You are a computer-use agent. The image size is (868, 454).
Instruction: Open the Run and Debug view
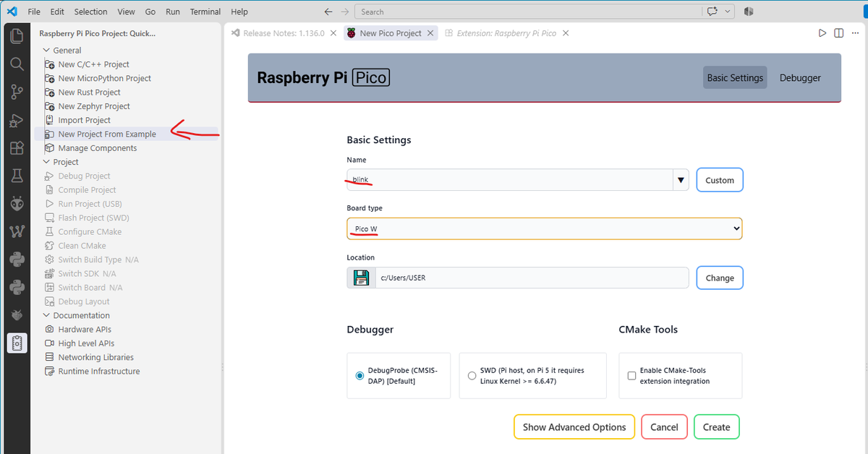point(16,120)
